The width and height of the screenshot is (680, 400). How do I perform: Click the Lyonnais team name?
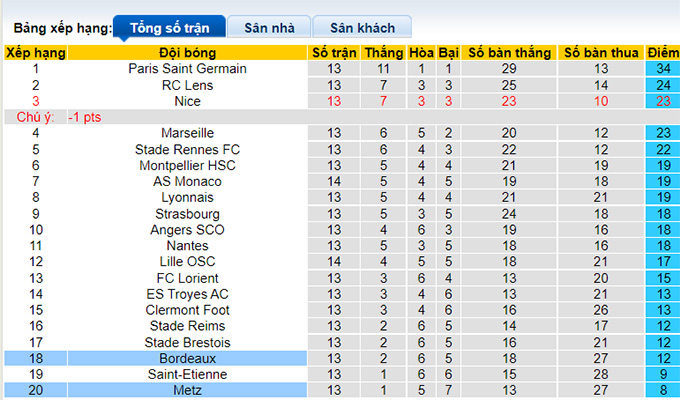coord(187,197)
